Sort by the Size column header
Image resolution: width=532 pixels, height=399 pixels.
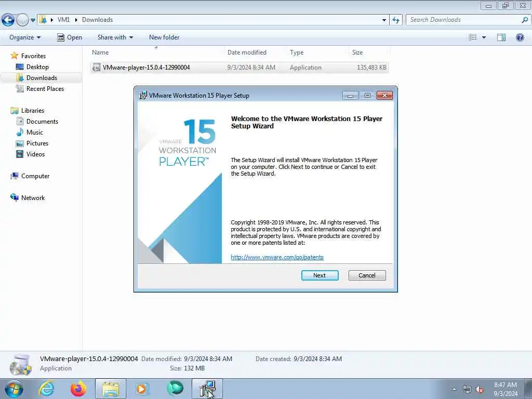(x=369, y=52)
